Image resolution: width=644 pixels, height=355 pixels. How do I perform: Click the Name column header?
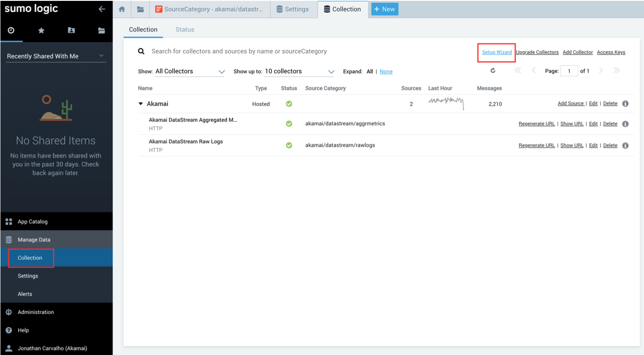click(145, 88)
